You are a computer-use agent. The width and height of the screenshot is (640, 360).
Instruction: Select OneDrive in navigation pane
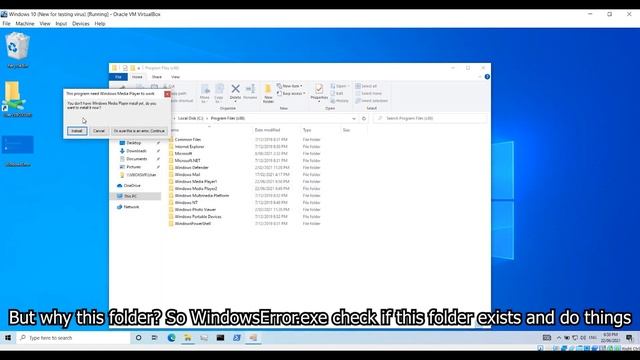pos(132,186)
